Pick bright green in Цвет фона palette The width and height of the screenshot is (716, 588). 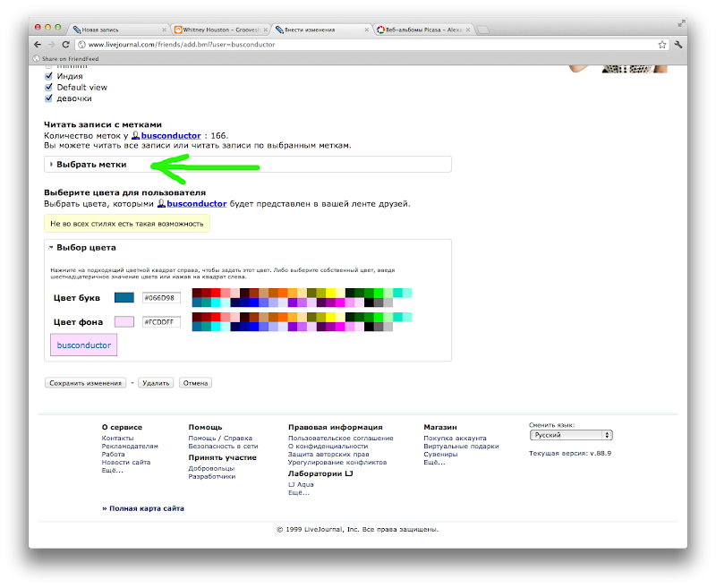pyautogui.click(x=379, y=318)
